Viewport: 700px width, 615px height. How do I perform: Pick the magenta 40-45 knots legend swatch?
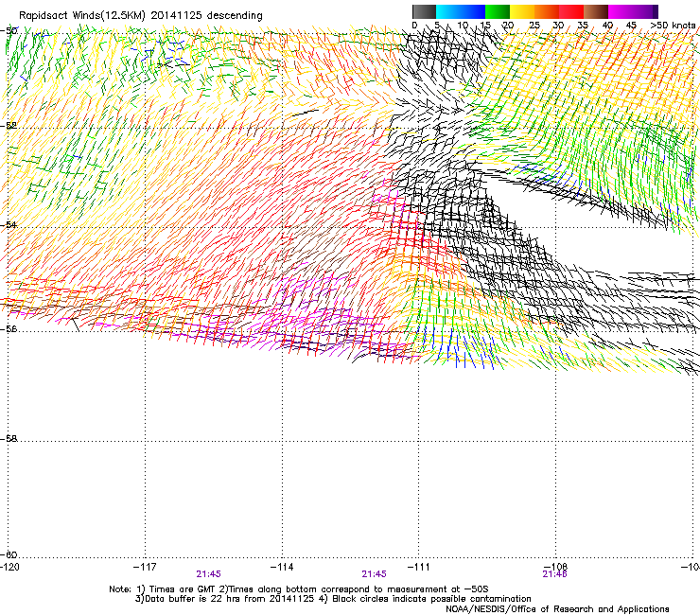(621, 11)
